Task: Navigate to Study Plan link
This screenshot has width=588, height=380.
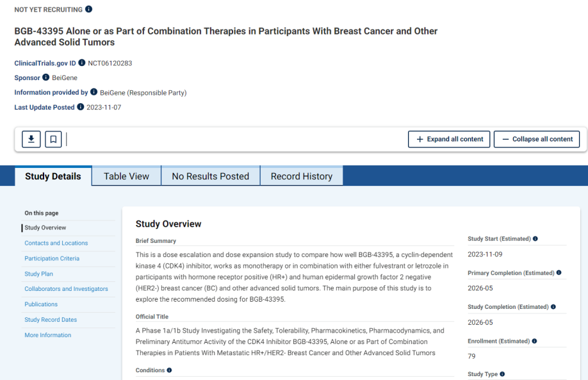Action: [39, 274]
